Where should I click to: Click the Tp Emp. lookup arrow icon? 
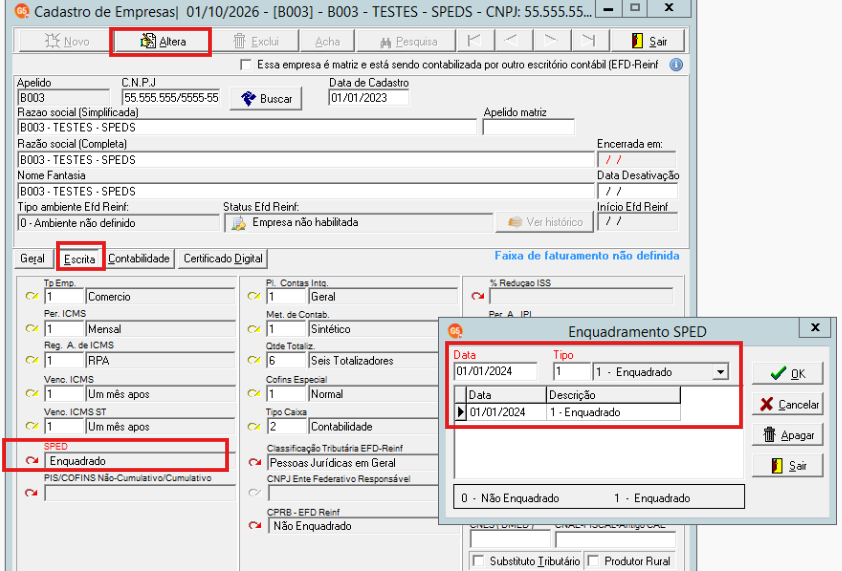pos(32,296)
